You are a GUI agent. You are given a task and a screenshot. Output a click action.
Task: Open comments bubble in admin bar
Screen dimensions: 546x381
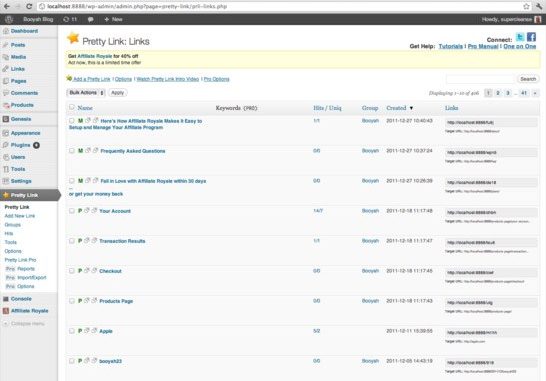(91, 20)
